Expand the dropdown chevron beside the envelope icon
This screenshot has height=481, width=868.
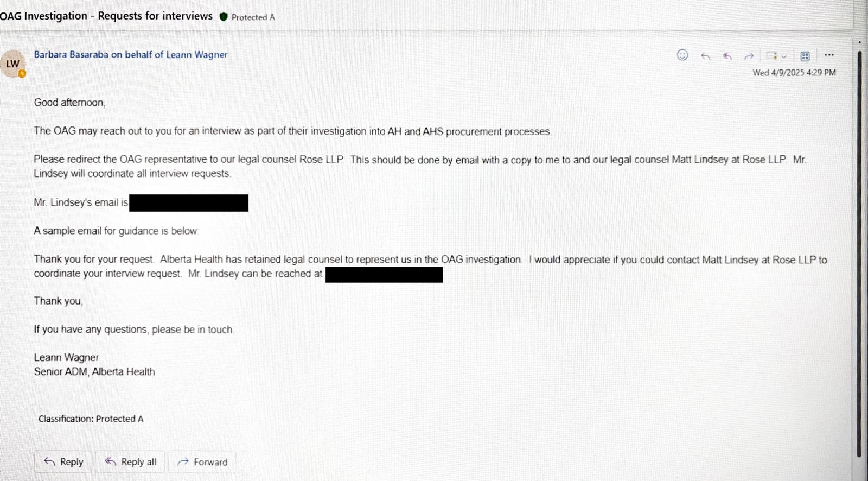click(x=784, y=56)
